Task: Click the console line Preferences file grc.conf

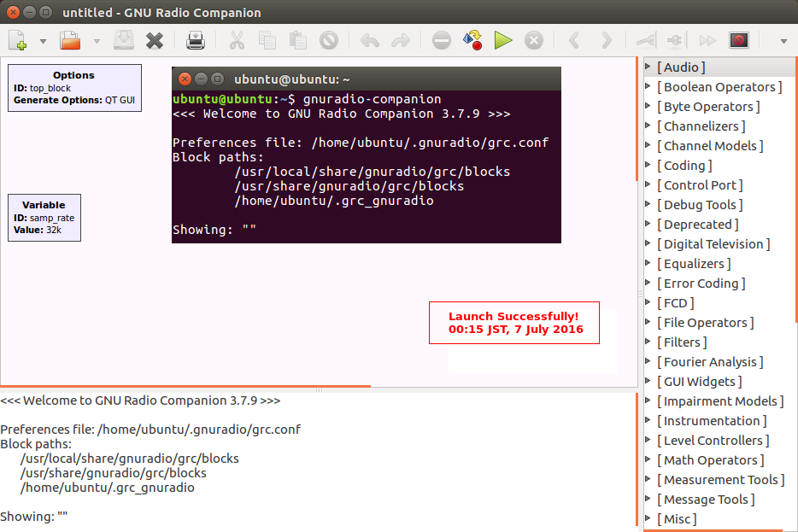Action: pos(150,430)
